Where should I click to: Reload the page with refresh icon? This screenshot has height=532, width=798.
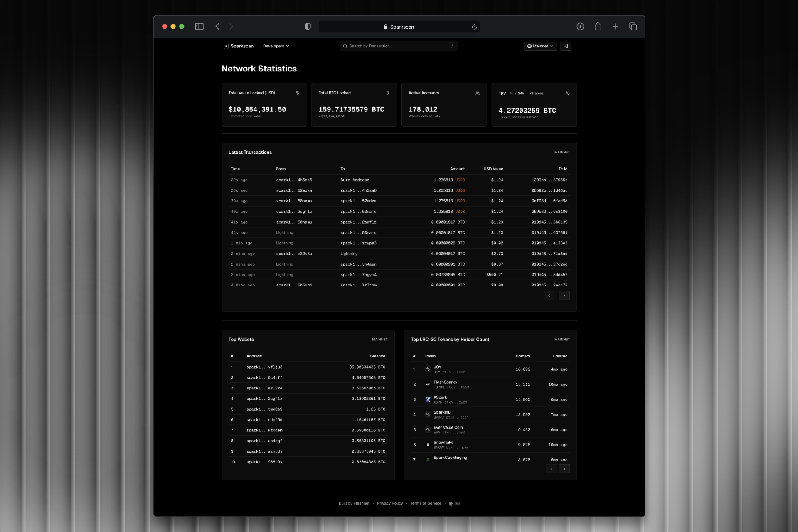click(474, 27)
